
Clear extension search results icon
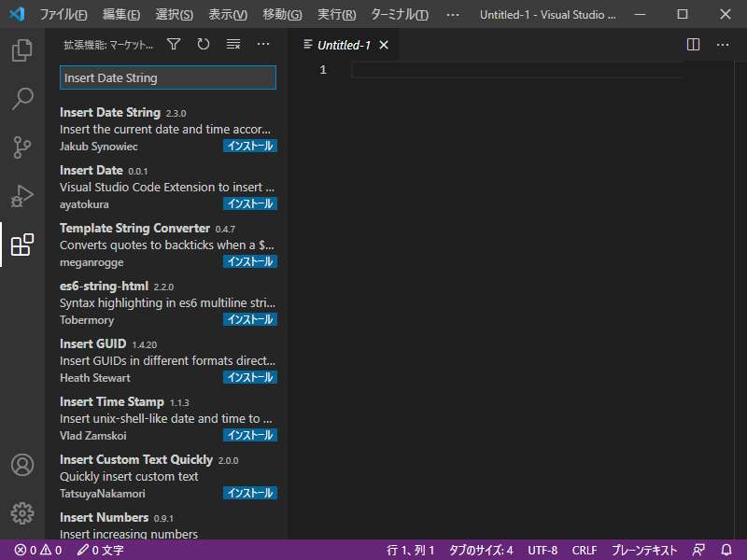(233, 44)
